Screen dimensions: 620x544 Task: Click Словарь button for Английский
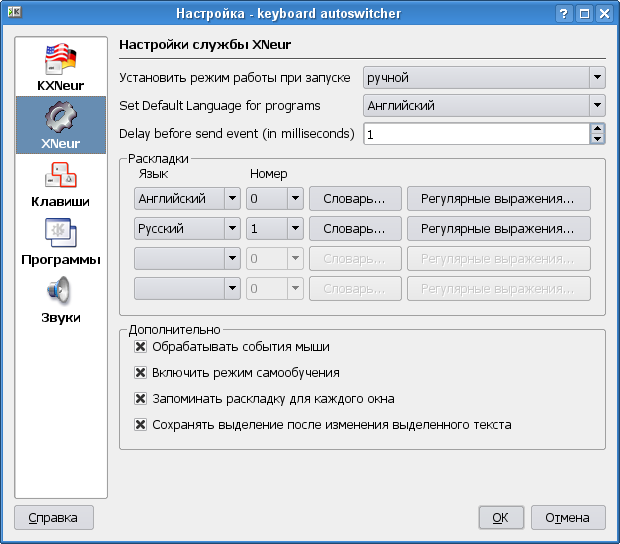click(355, 198)
